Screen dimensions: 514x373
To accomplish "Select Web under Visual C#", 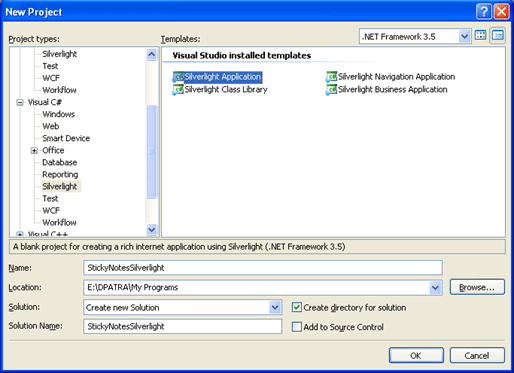I will [x=51, y=126].
